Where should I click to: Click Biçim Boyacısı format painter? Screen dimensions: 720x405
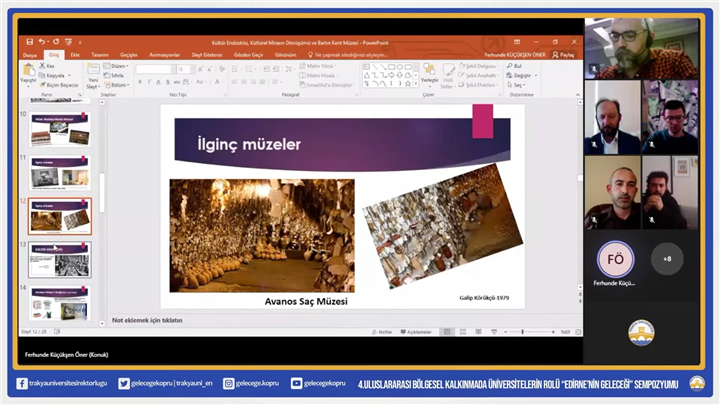[60, 85]
